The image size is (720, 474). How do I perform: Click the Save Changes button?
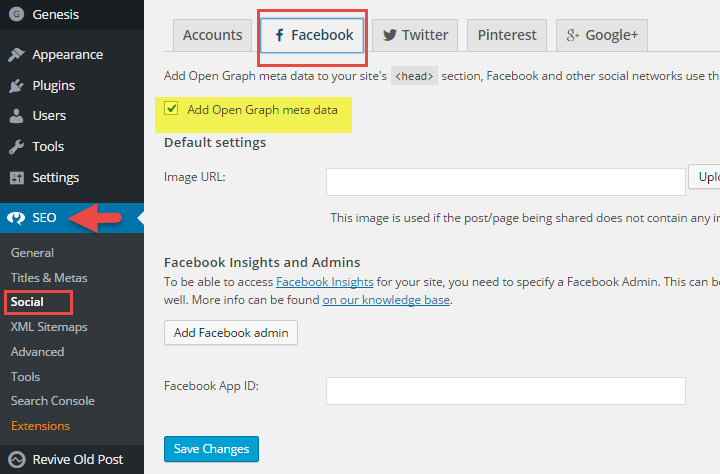[x=211, y=449]
